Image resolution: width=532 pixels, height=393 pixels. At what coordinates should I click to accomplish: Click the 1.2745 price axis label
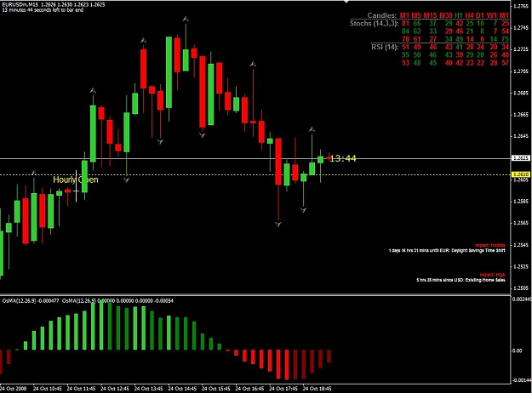click(x=521, y=28)
